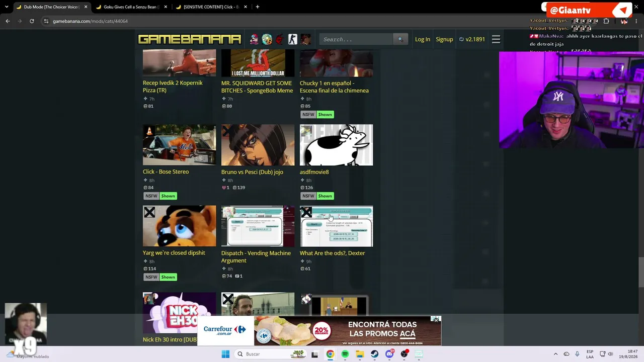Viewport: 644px width, 362px height.
Task: Open the tab search dropdown arrow
Action: 7,7
